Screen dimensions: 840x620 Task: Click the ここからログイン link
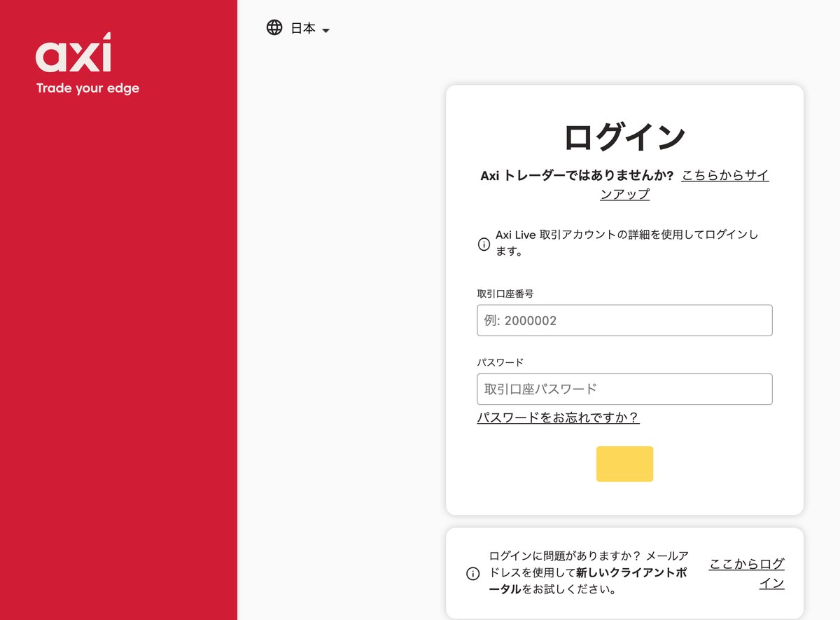coord(747,573)
